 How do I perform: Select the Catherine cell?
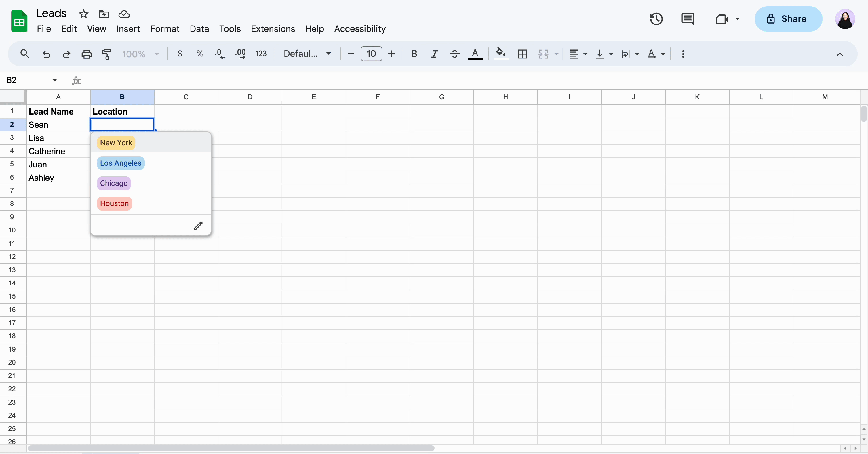click(58, 151)
